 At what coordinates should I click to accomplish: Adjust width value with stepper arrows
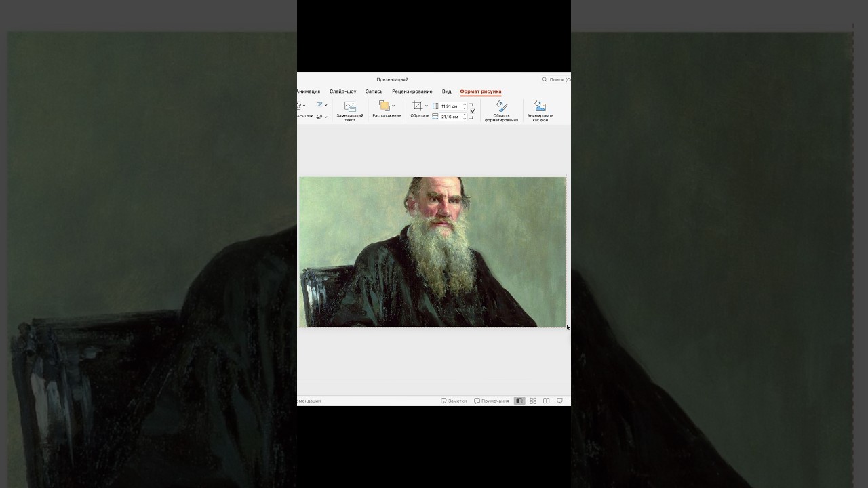[x=465, y=117]
